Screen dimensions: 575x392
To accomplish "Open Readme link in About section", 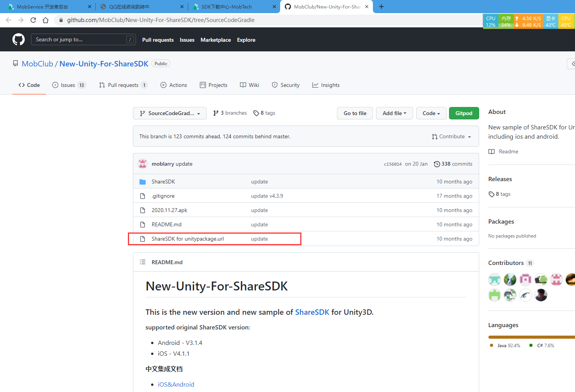I will (x=504, y=151).
